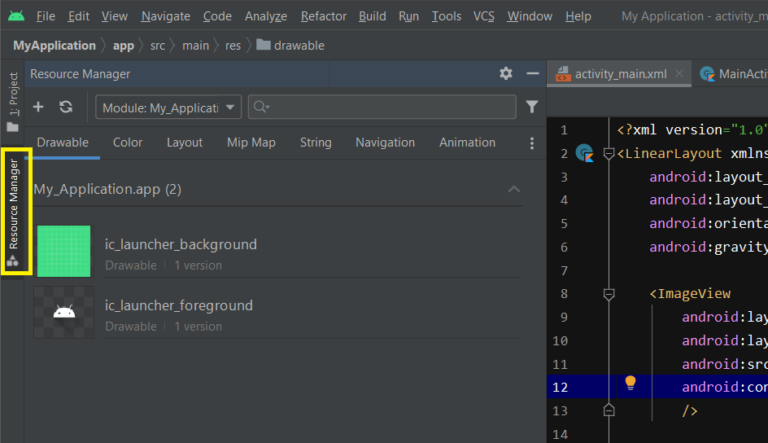Viewport: 768px width, 443px height.
Task: Select the activity_main.xml editor tab
Action: pos(618,74)
